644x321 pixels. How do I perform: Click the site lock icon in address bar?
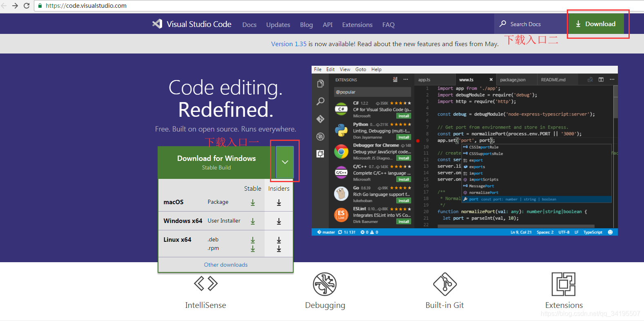(40, 6)
